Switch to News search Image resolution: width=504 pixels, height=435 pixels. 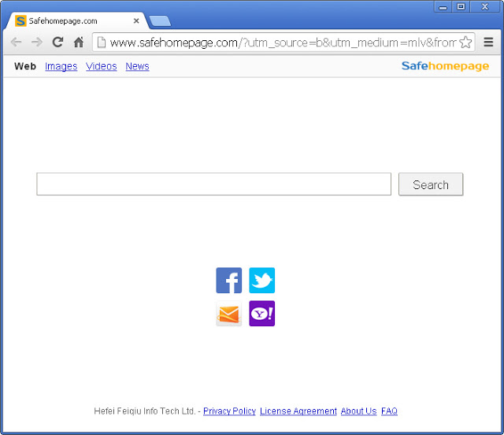137,66
